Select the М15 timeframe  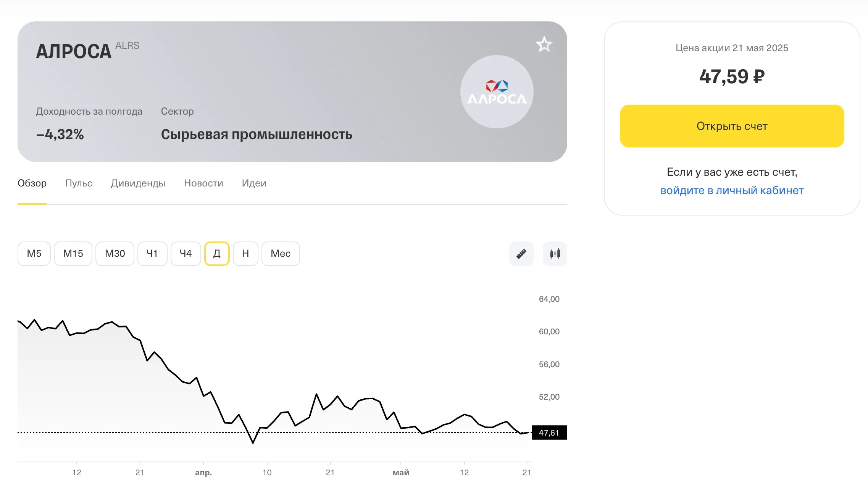[x=73, y=253]
